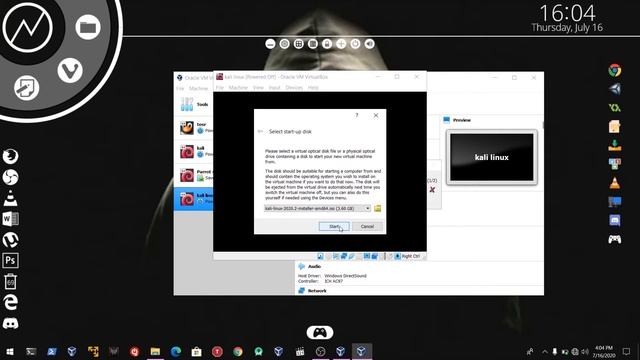Image resolution: width=640 pixels, height=360 pixels.
Task: Open the Windows Start menu
Action: pyautogui.click(x=10, y=351)
